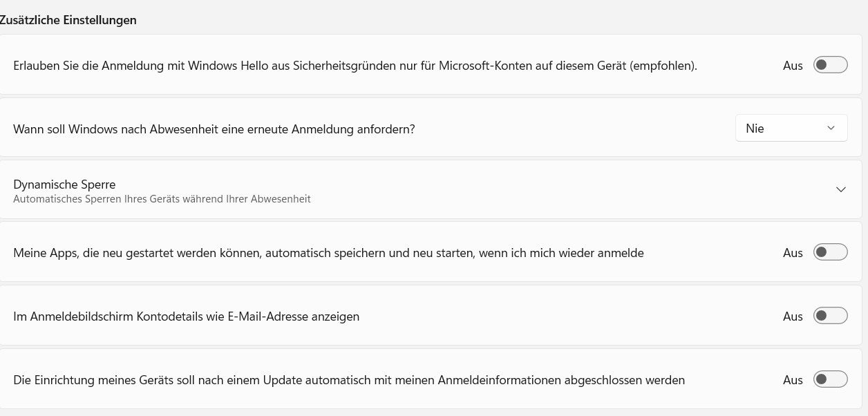The image size is (868, 416).
Task: Click the 'Die Einrichtung meines Geräts' setting text
Action: [349, 380]
